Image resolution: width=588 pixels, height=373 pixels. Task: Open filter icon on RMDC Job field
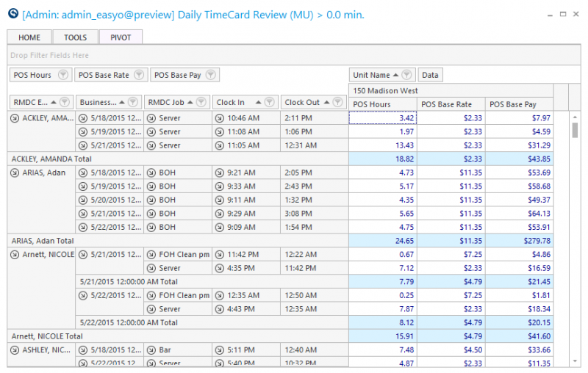click(201, 102)
